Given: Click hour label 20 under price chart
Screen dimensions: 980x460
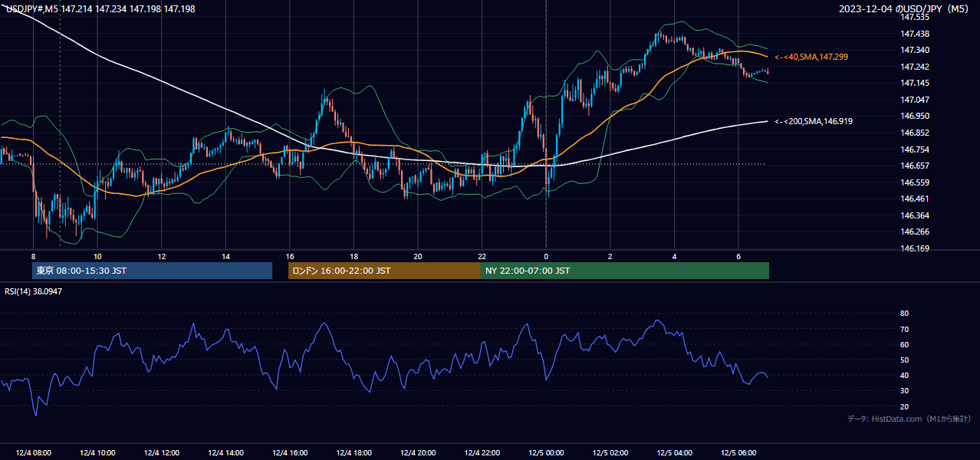Looking at the screenshot, I should (417, 256).
